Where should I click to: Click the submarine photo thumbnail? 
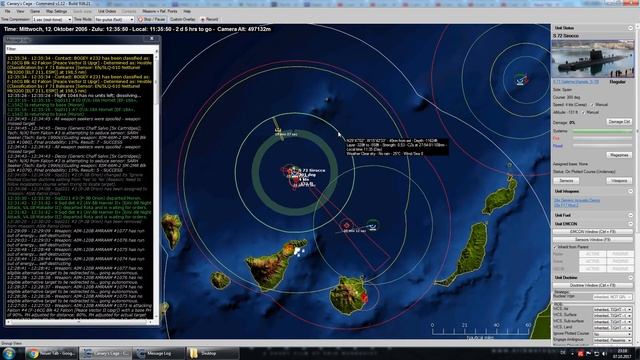click(593, 58)
